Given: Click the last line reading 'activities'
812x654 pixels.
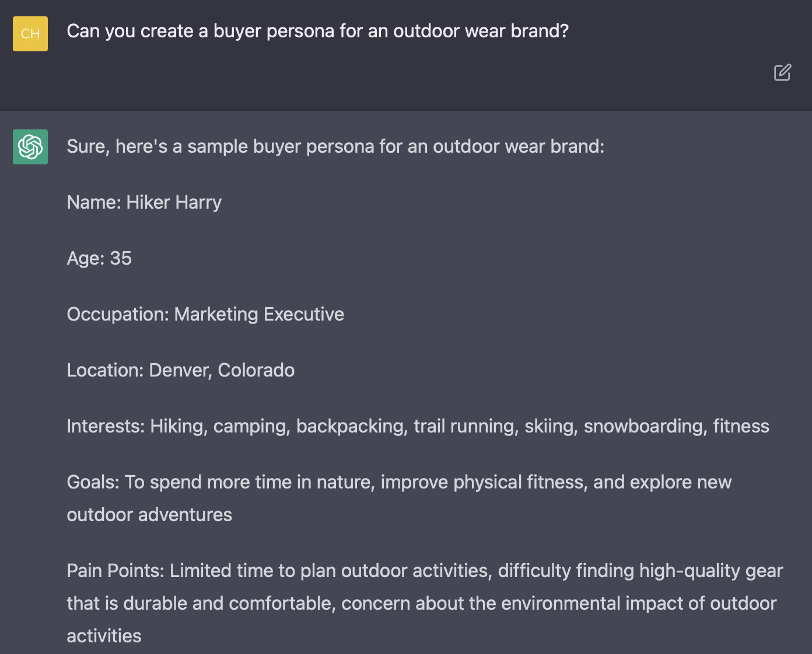Looking at the screenshot, I should click(x=104, y=636).
